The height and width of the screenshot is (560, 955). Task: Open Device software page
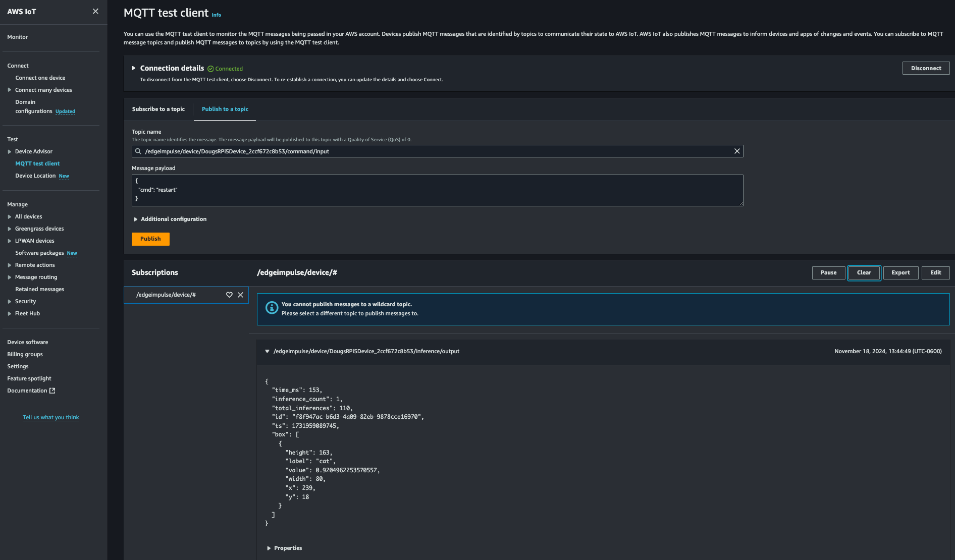coord(28,342)
